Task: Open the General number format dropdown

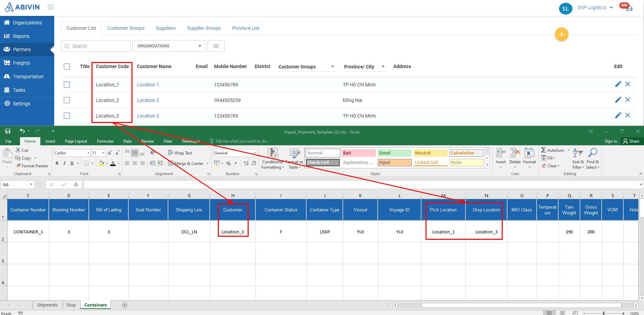Action: (255, 153)
